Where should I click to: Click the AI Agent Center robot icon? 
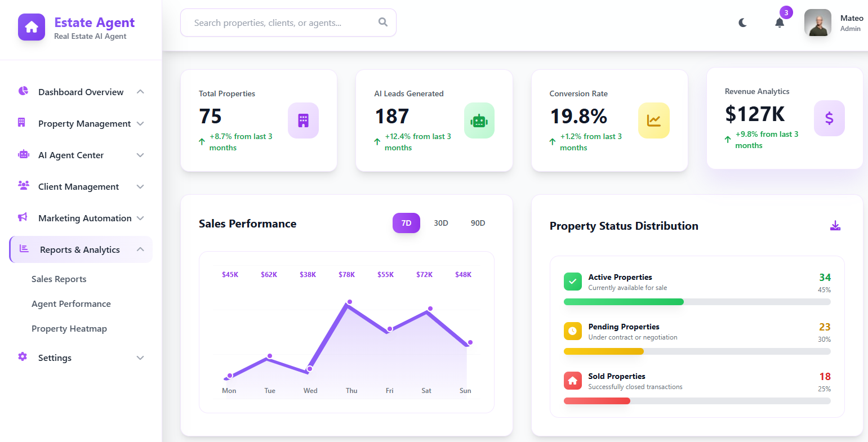click(x=22, y=155)
